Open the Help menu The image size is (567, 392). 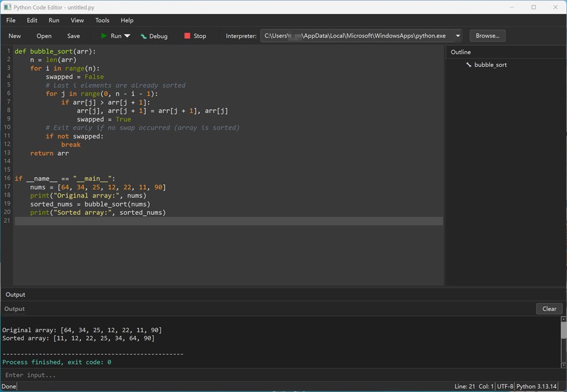127,20
